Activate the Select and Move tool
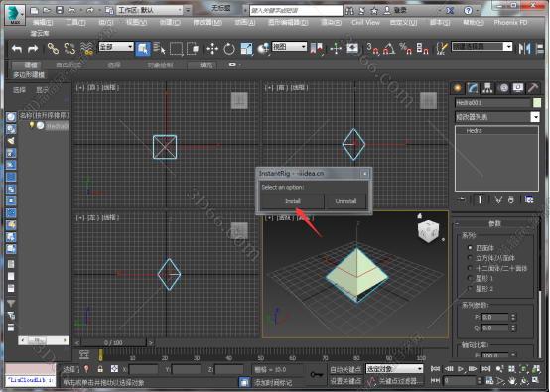The width and height of the screenshot is (550, 392). pyautogui.click(x=212, y=49)
